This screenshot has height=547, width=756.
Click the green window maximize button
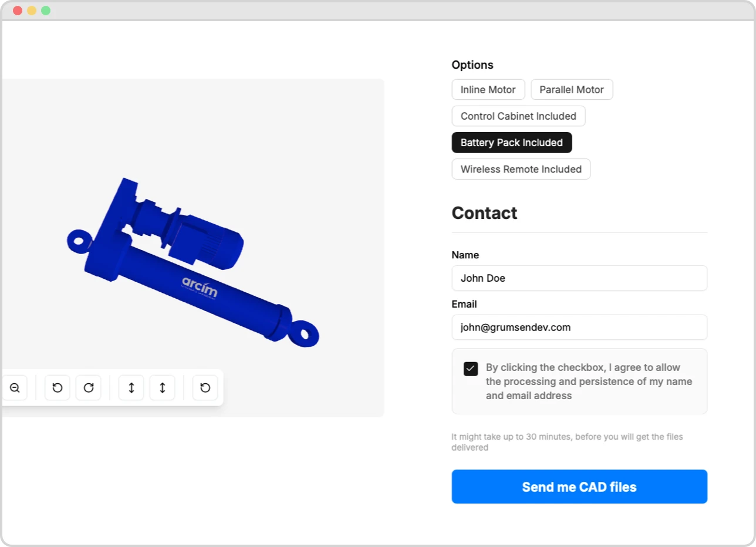pos(46,11)
